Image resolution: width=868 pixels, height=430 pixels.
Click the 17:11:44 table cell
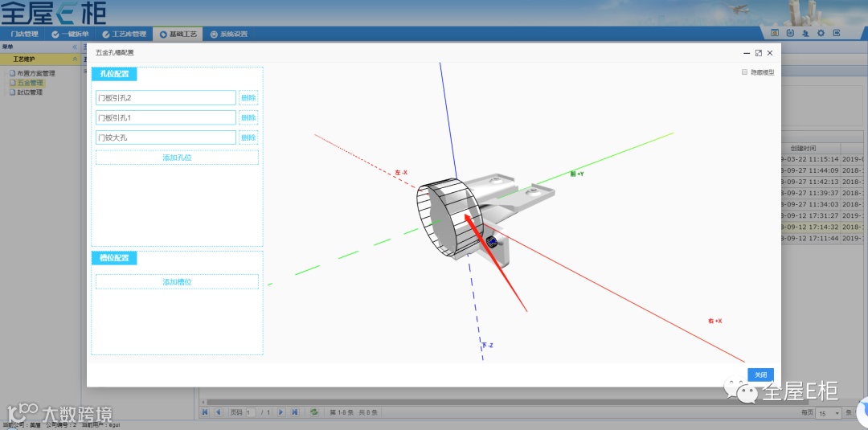point(811,239)
